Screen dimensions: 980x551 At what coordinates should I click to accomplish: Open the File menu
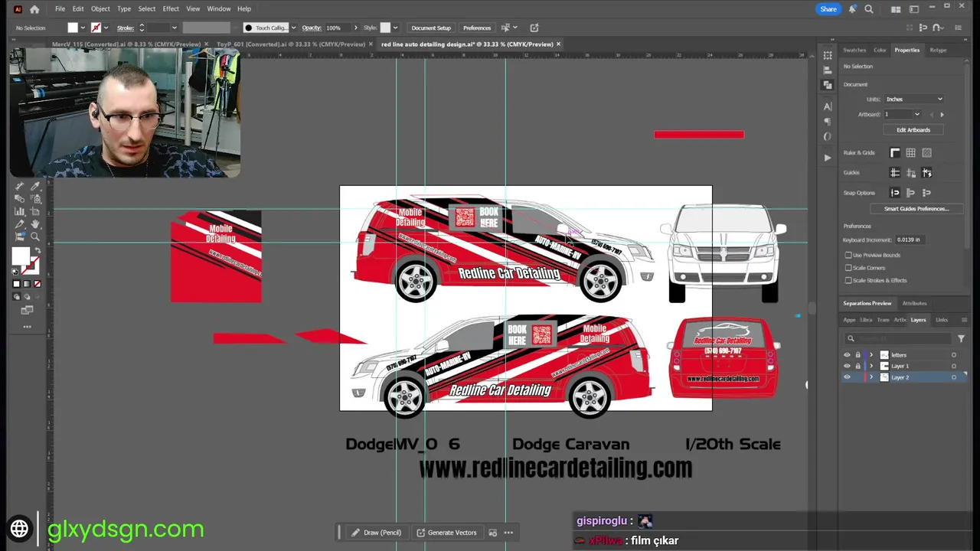pos(60,9)
